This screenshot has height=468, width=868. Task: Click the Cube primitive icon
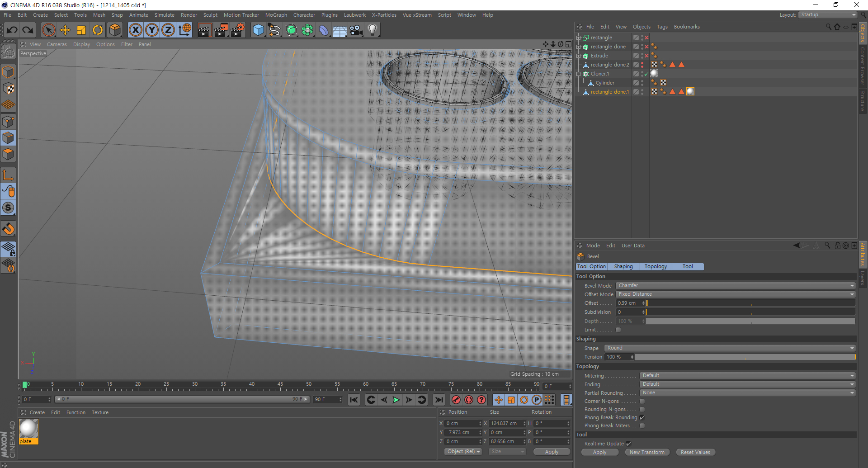click(258, 30)
